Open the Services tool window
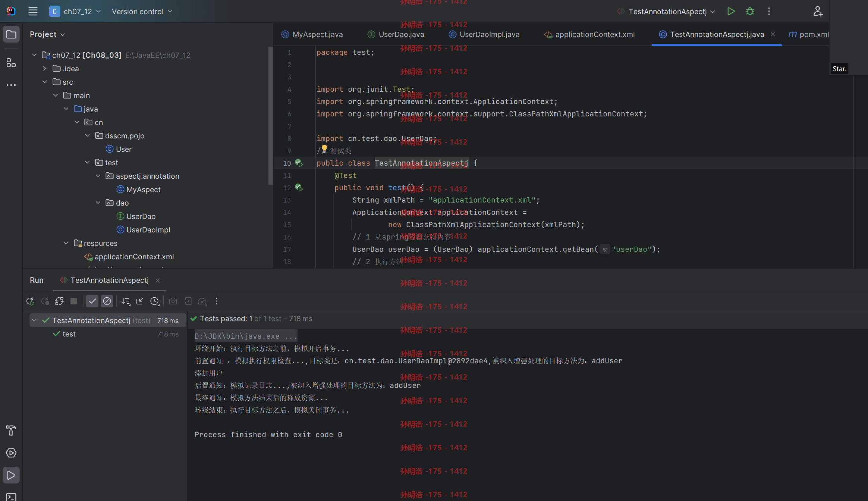868x501 pixels. click(x=11, y=453)
